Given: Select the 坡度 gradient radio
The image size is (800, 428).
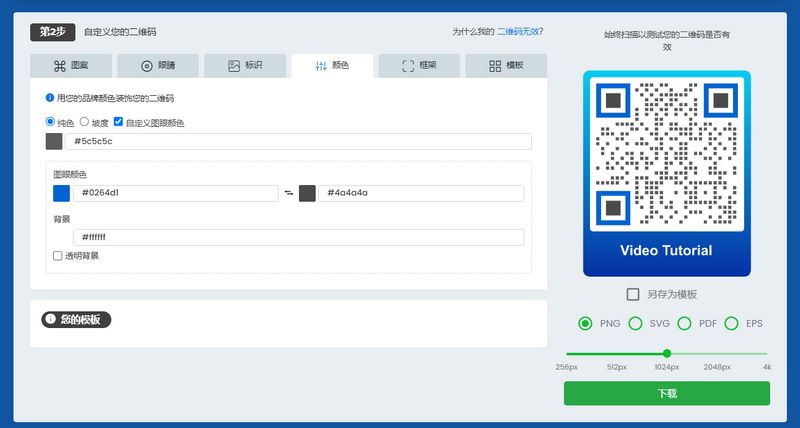Looking at the screenshot, I should (x=85, y=121).
